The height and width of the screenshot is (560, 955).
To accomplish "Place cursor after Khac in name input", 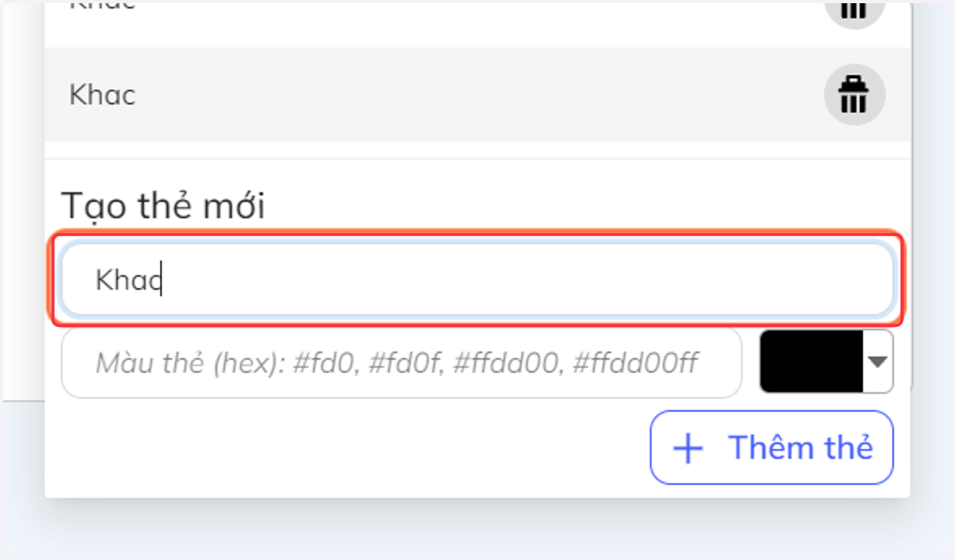I will pos(162,280).
